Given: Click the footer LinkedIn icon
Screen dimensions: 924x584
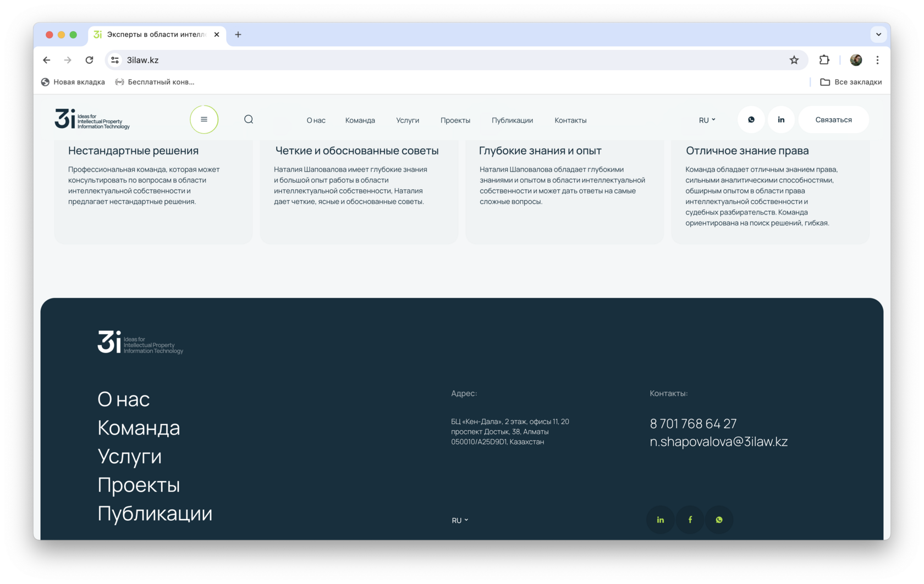Looking at the screenshot, I should pyautogui.click(x=661, y=520).
